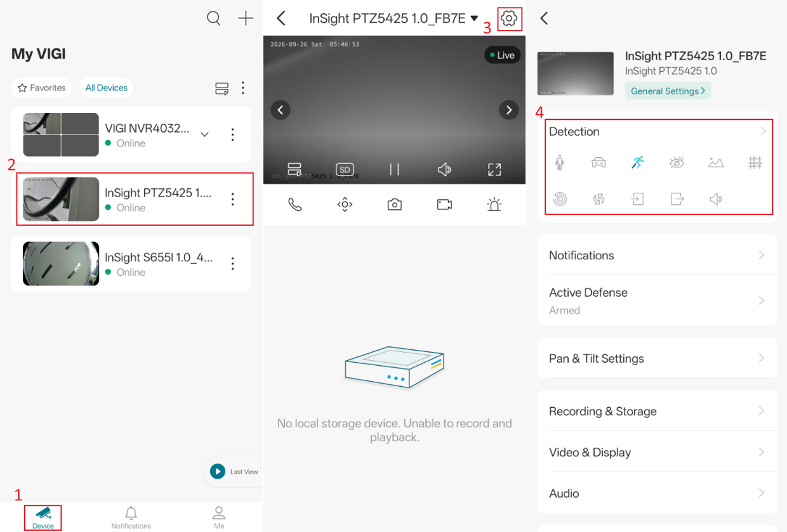
Task: Open the VIGI NVR4032 multi-view thumbnail
Action: click(x=61, y=134)
